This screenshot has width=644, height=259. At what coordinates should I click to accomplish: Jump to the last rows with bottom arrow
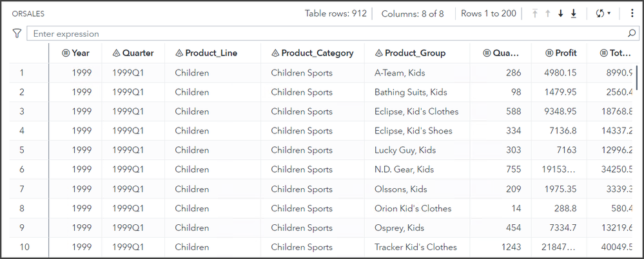pyautogui.click(x=573, y=14)
